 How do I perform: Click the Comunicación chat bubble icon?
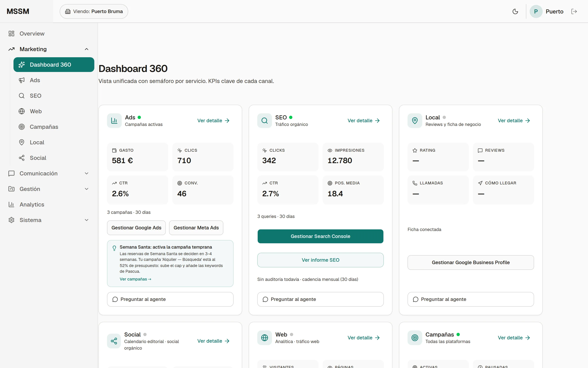(x=11, y=173)
